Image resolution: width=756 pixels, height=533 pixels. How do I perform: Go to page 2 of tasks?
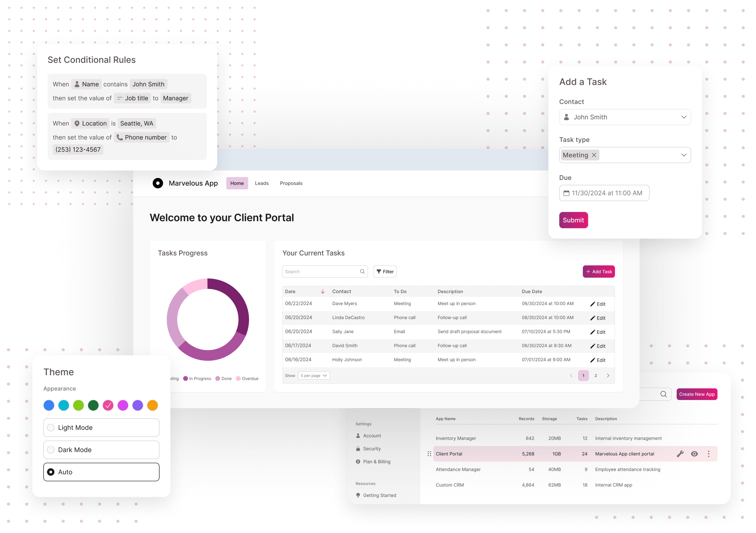click(x=595, y=375)
